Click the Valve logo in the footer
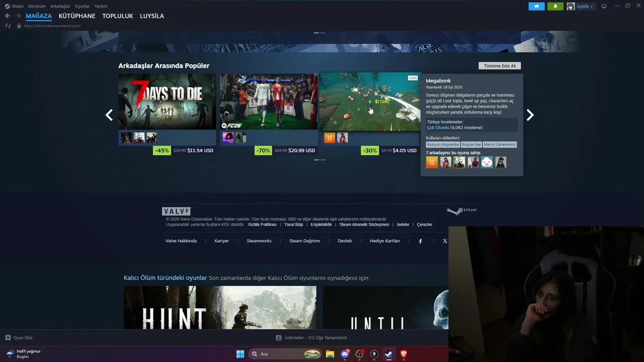The height and width of the screenshot is (362, 644). [x=176, y=212]
